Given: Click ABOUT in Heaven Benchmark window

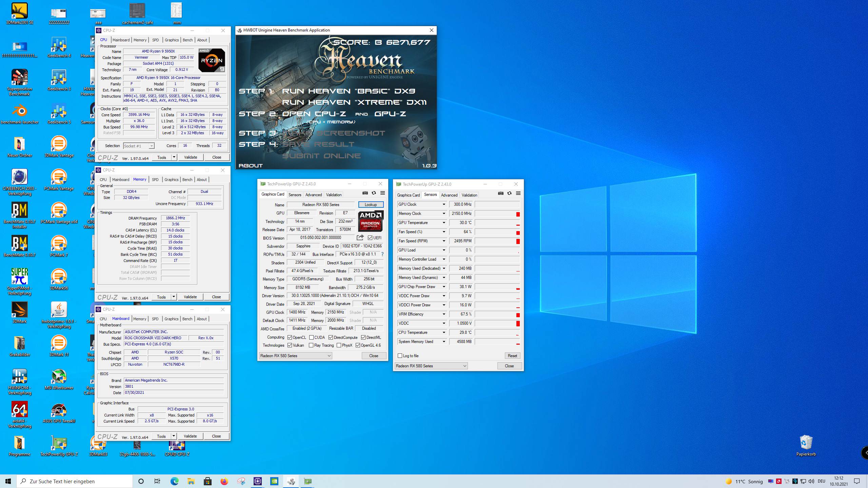Looking at the screenshot, I should coord(251,166).
